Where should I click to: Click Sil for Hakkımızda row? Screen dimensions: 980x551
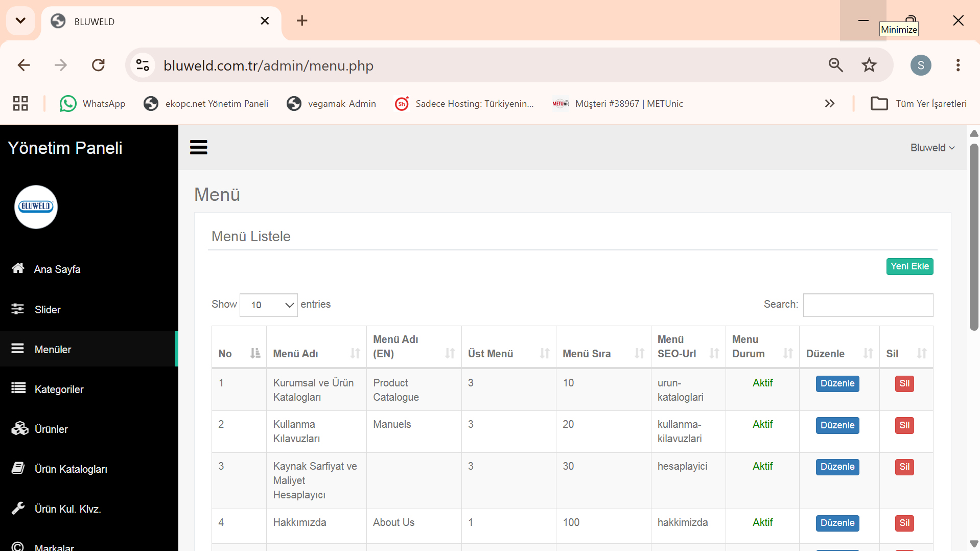904,523
